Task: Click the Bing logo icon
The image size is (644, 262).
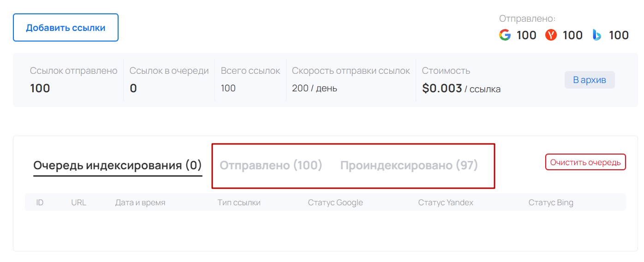Action: point(597,35)
